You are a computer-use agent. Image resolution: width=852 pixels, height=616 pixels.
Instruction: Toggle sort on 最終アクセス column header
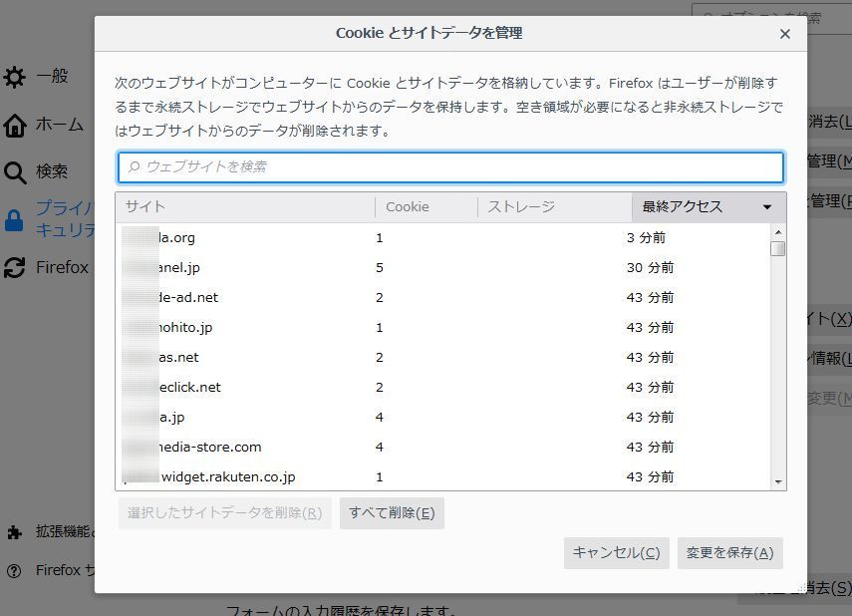pos(709,207)
